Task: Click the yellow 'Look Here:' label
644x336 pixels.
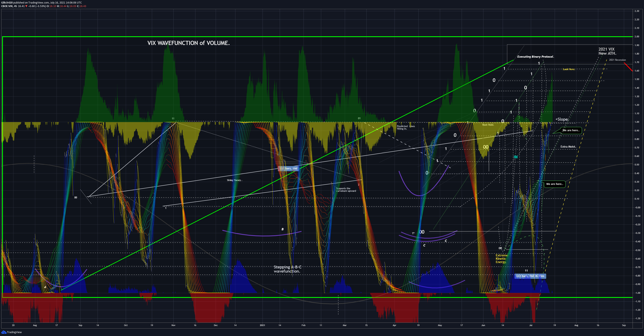Action: click(569, 69)
